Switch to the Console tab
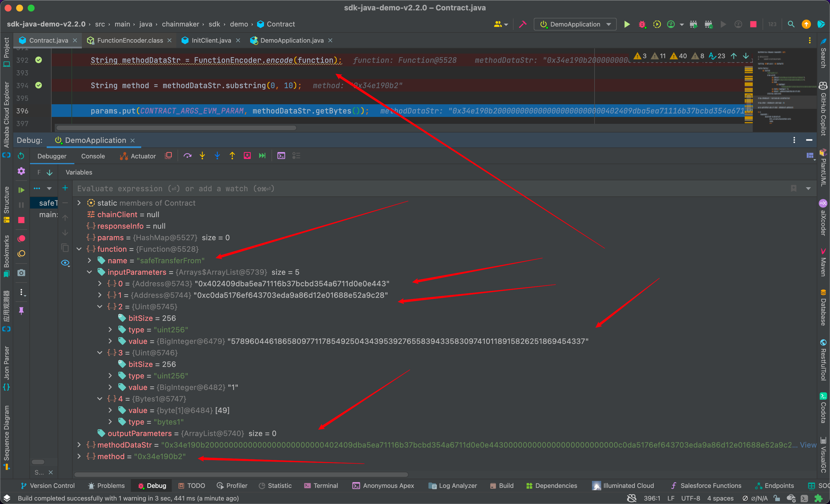The width and height of the screenshot is (830, 504). [93, 156]
